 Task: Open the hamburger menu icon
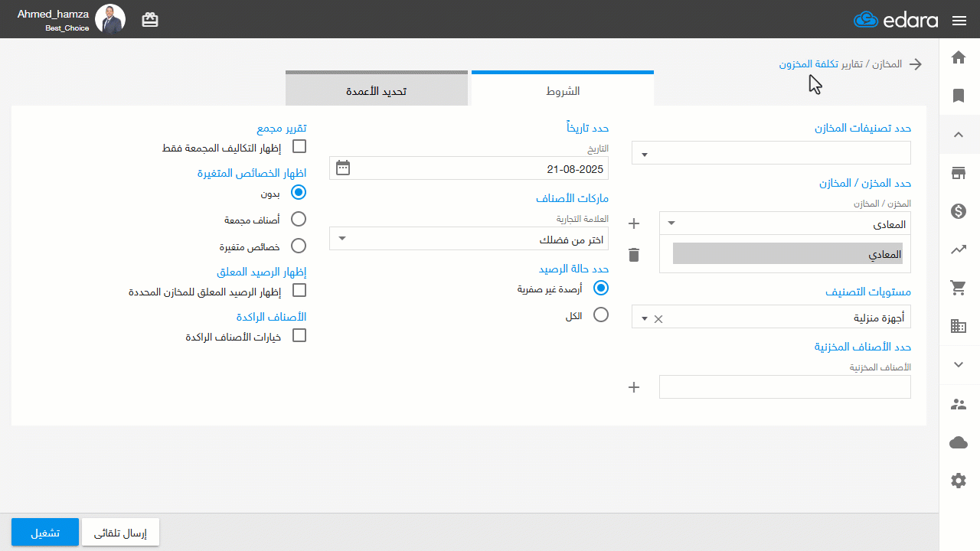coord(959,21)
